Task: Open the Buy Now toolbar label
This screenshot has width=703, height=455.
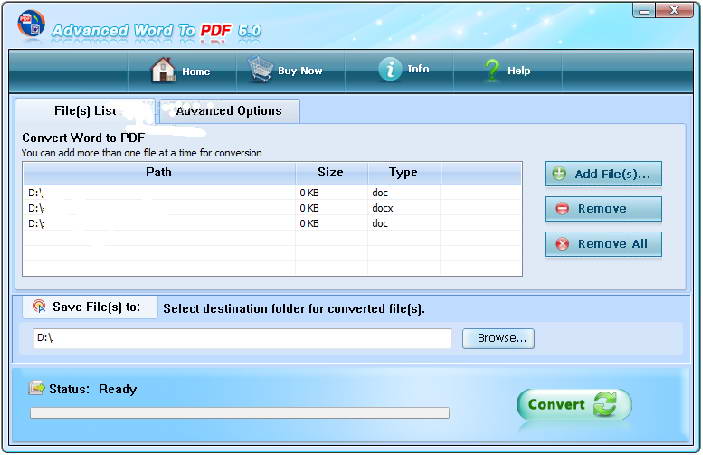Action: [x=300, y=71]
